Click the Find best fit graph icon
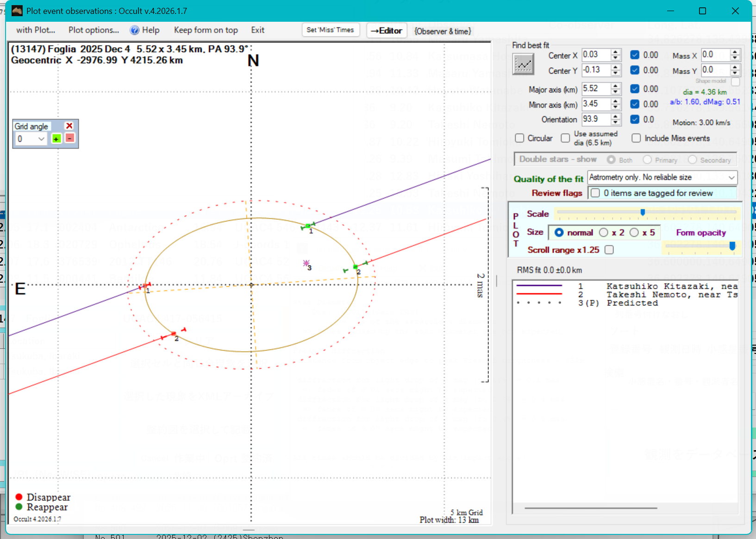This screenshot has height=539, width=756. click(523, 64)
